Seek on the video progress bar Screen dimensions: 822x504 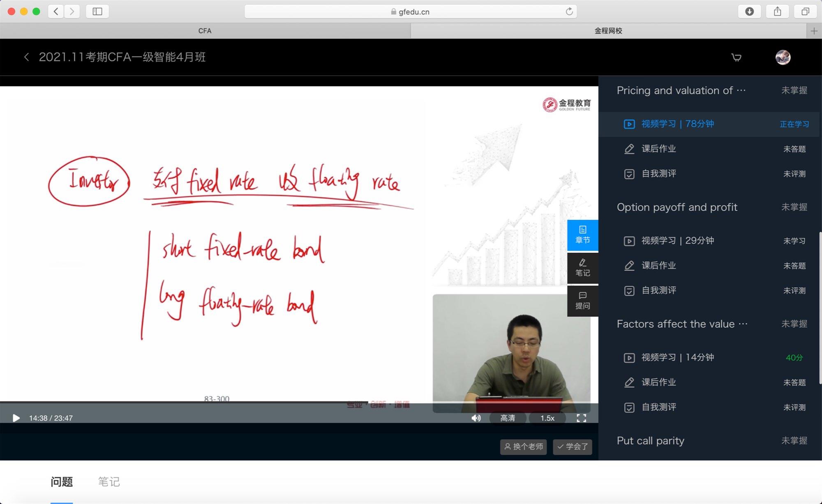click(247, 402)
